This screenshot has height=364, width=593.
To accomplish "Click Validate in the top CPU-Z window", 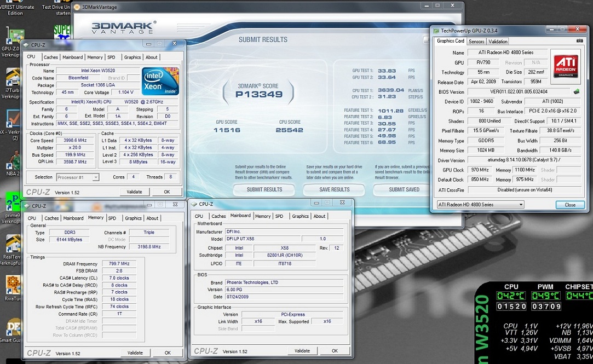I will 134,192.
